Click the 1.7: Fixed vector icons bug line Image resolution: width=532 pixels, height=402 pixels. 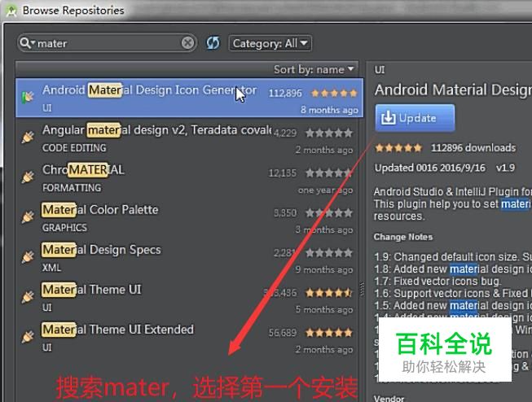point(437,282)
